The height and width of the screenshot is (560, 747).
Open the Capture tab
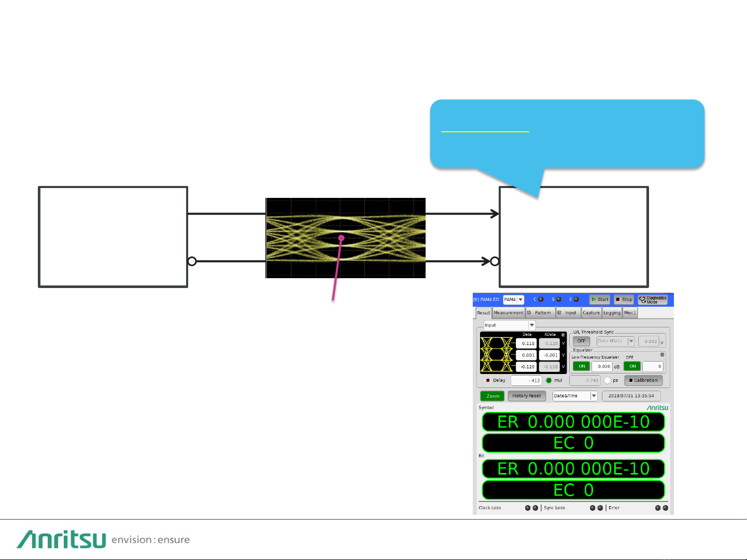tap(591, 313)
